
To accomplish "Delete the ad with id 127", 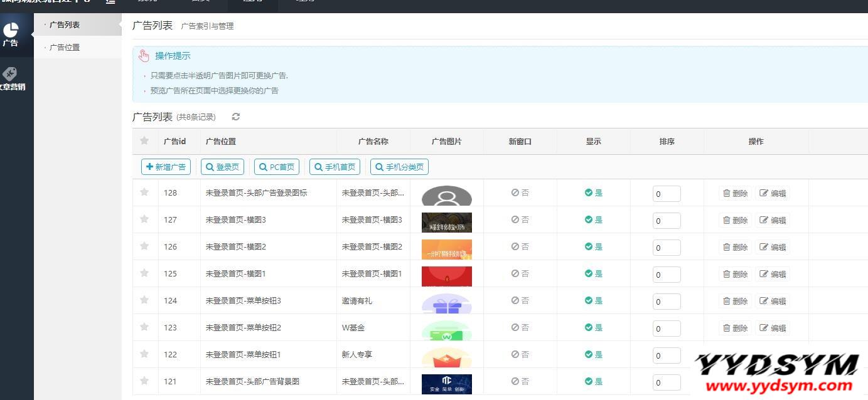I will click(x=735, y=220).
